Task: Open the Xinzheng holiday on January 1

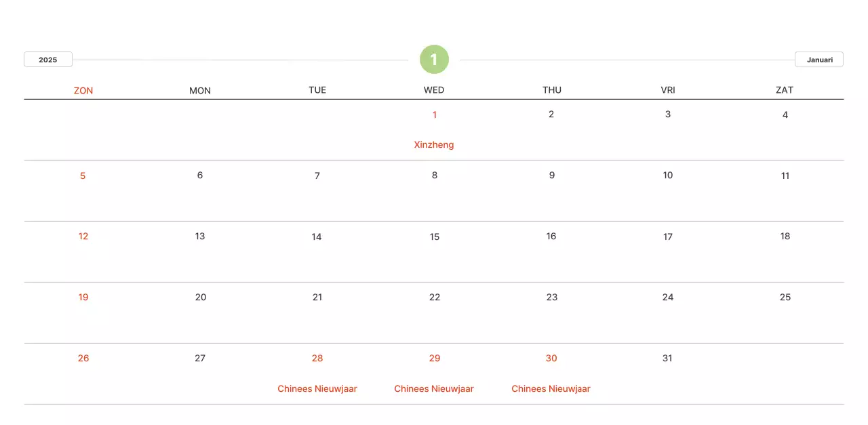Action: pyautogui.click(x=434, y=144)
